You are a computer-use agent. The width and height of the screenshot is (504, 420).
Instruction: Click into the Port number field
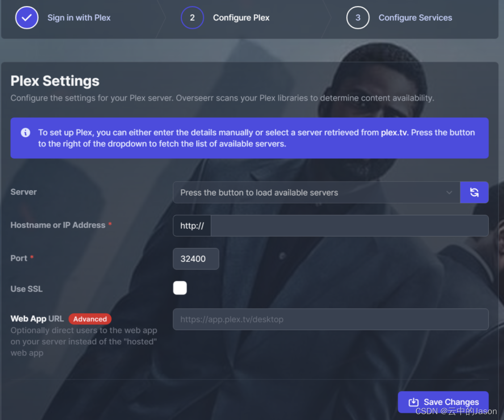tap(196, 259)
